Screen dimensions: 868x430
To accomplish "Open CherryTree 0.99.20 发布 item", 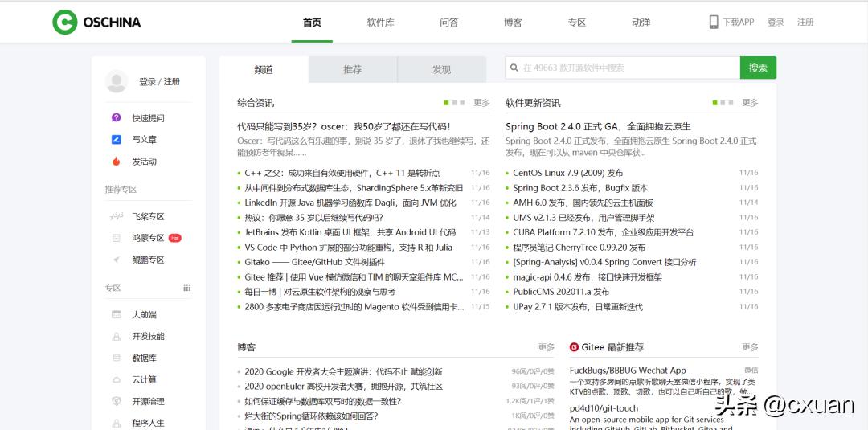I will click(579, 248).
